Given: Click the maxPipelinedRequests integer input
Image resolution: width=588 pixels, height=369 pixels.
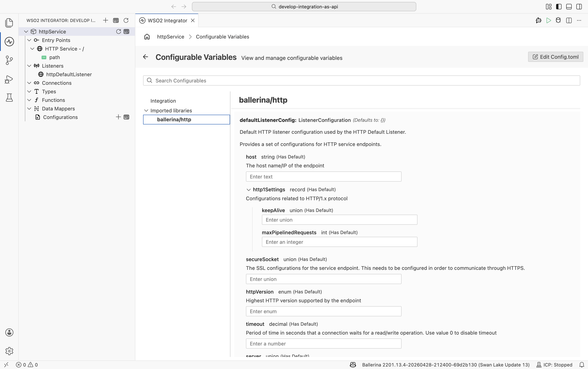Looking at the screenshot, I should click(x=339, y=242).
